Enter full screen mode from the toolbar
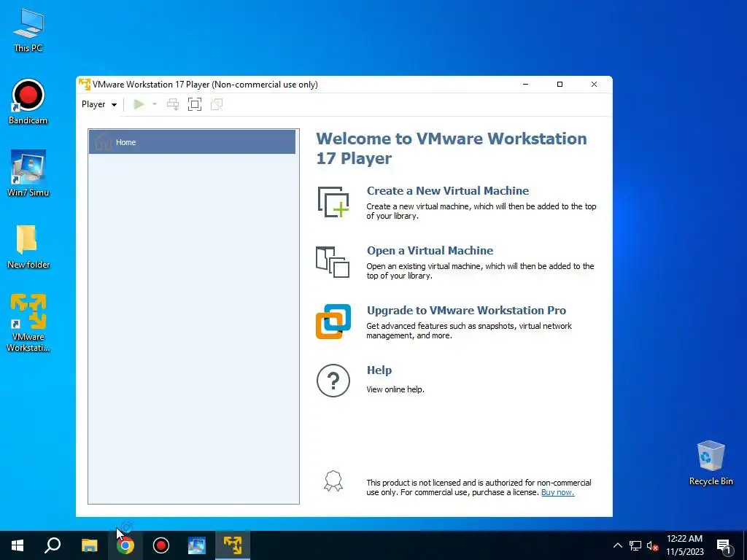The image size is (747, 560). (195, 104)
